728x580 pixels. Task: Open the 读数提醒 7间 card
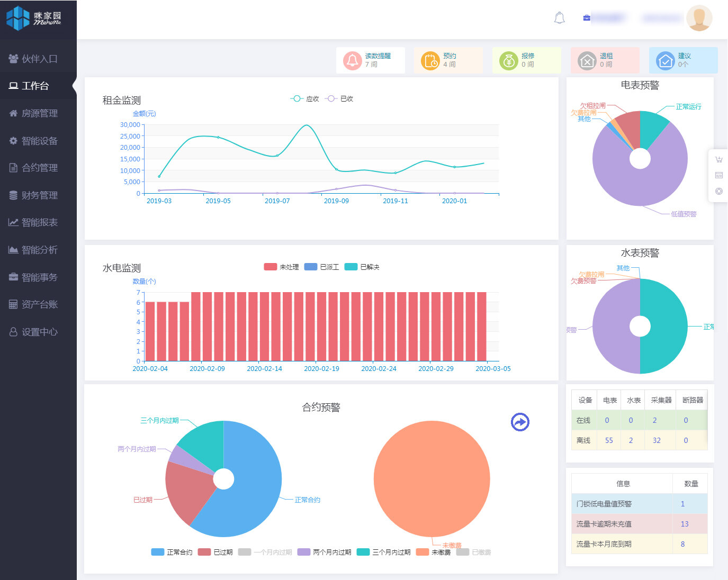pos(371,60)
